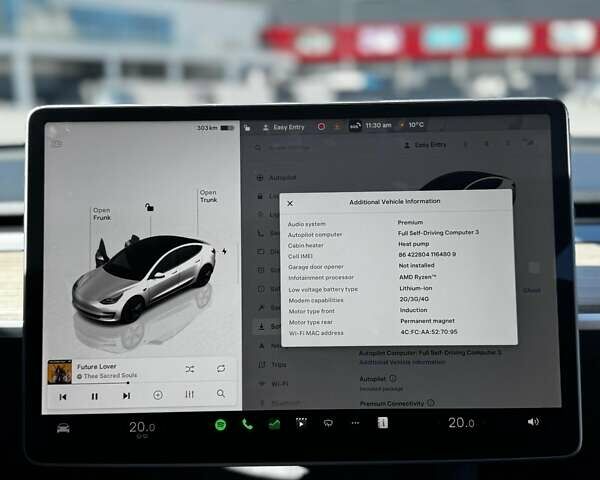600x480 pixels.
Task: Tap the volume speaker icon
Action: tap(533, 422)
